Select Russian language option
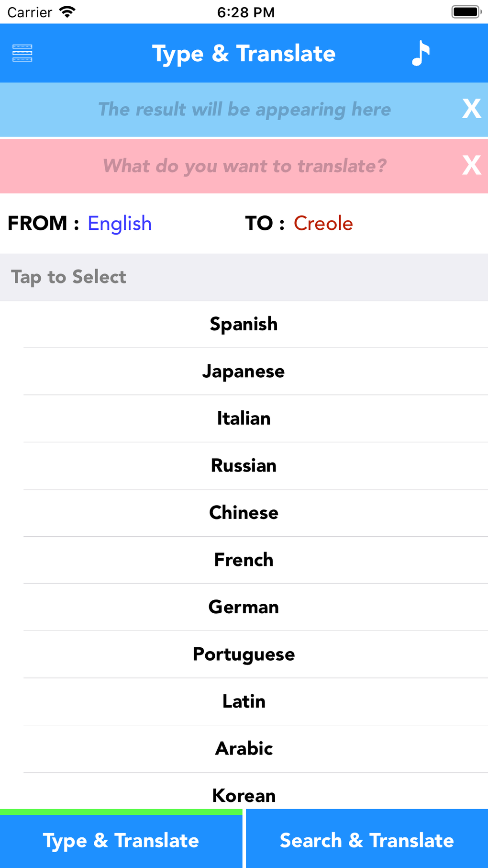The width and height of the screenshot is (488, 868). tap(244, 465)
